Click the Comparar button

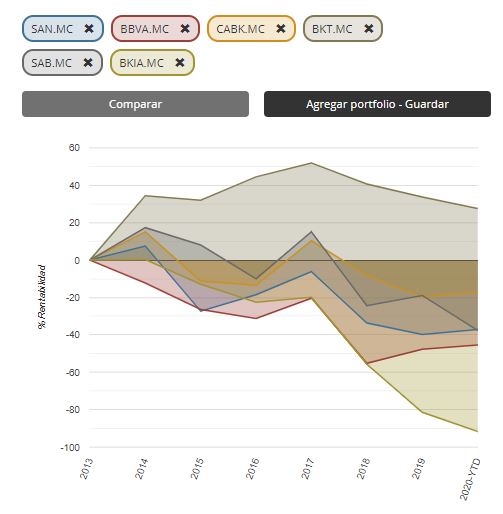(135, 104)
